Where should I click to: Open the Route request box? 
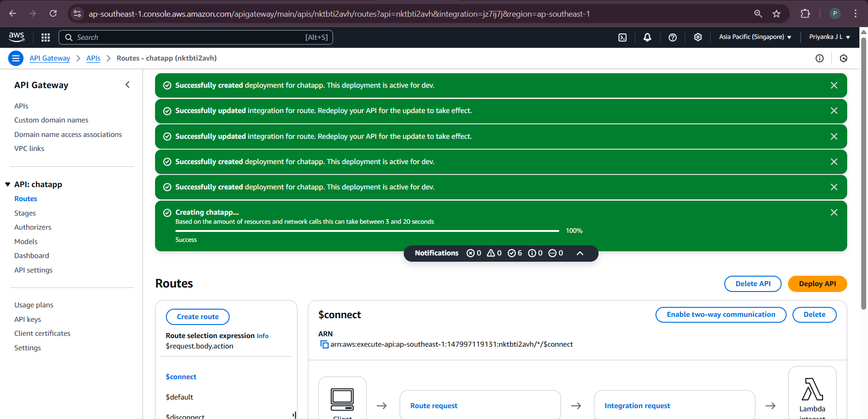480,405
